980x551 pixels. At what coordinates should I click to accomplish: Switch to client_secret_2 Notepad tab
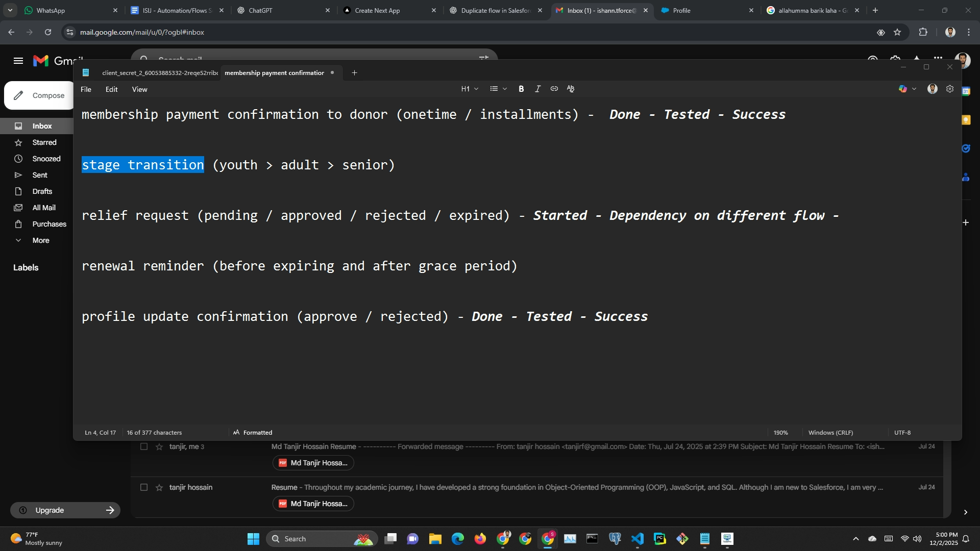(x=159, y=73)
